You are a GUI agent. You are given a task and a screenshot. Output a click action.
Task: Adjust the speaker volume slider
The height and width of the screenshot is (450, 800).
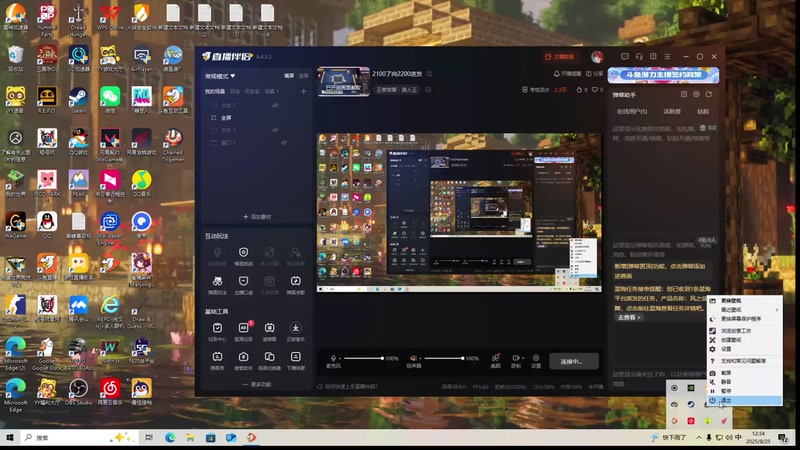pos(444,358)
